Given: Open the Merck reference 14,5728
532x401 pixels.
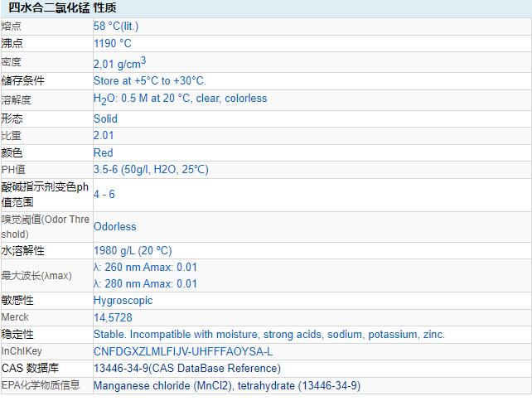Looking at the screenshot, I should (113, 317).
